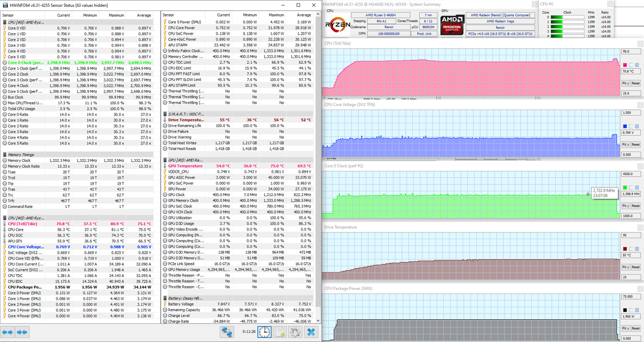Image resolution: width=644 pixels, height=342 pixels.
Task: Close the Core 0 Clock graph window
Action: 641,166
